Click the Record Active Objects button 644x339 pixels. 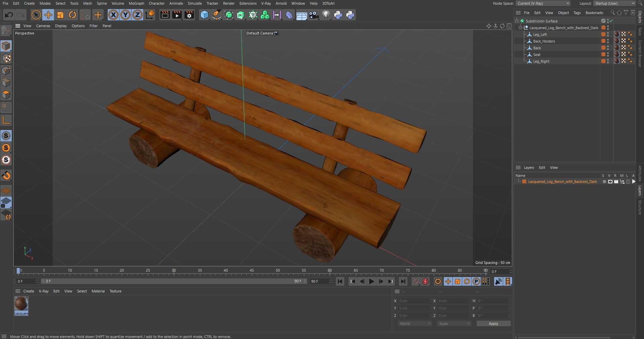click(416, 281)
